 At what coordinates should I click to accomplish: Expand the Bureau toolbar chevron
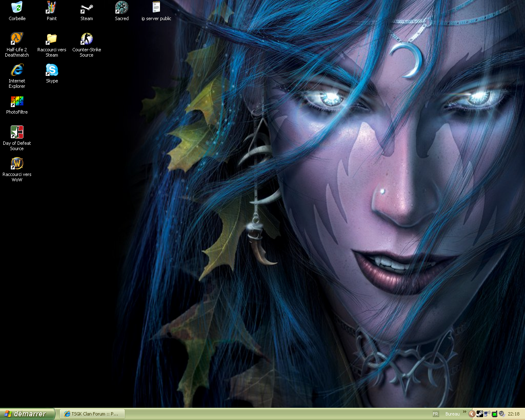pyautogui.click(x=464, y=412)
